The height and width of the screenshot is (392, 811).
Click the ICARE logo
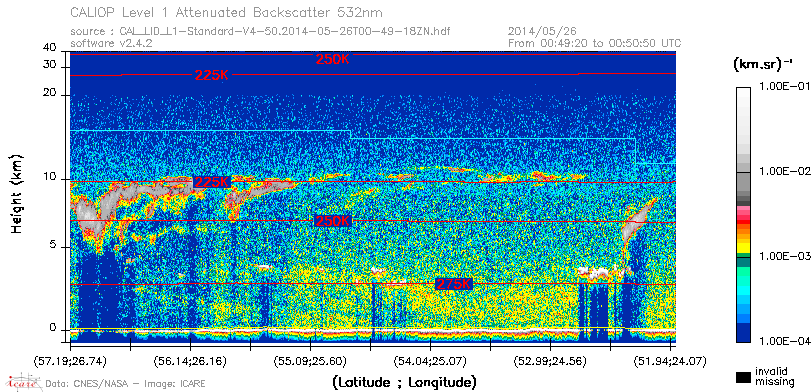point(24,382)
